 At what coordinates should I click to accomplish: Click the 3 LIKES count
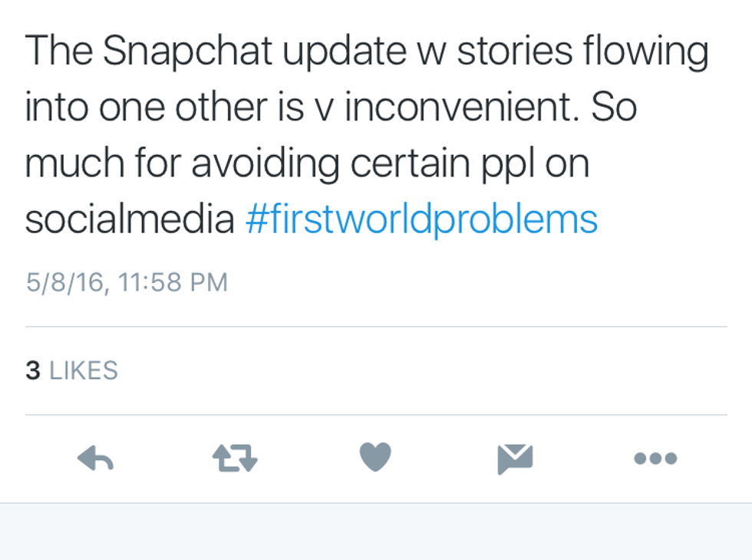point(71,371)
